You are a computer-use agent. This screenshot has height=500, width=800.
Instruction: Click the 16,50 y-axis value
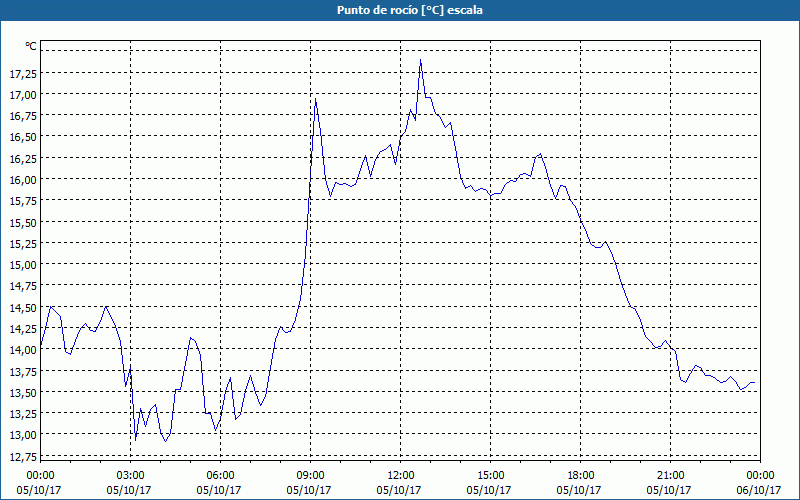coord(23,137)
